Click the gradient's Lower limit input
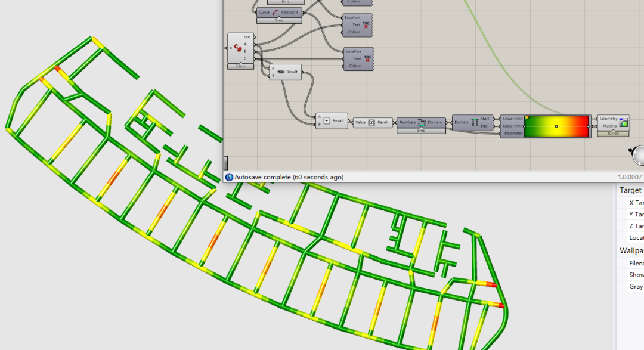 tap(513, 119)
